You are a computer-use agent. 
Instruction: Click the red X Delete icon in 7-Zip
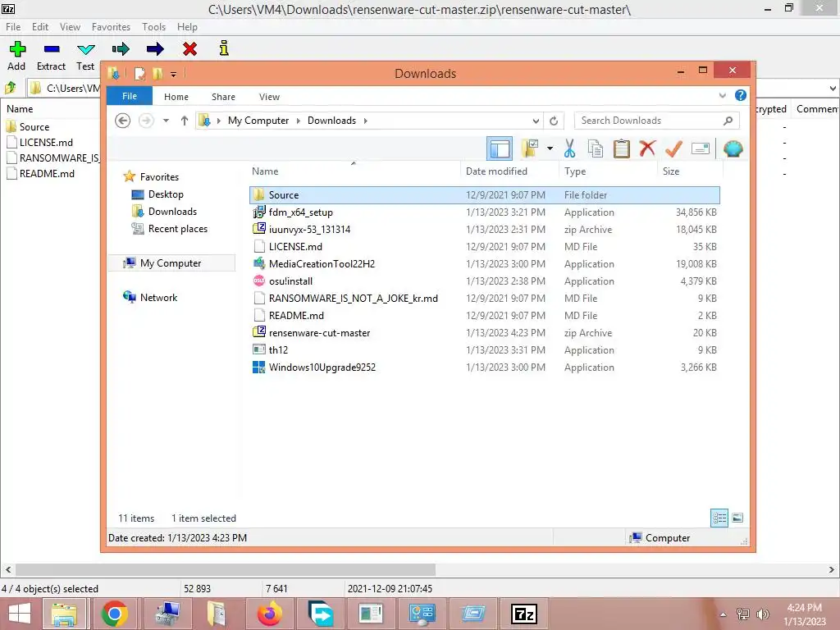189,49
